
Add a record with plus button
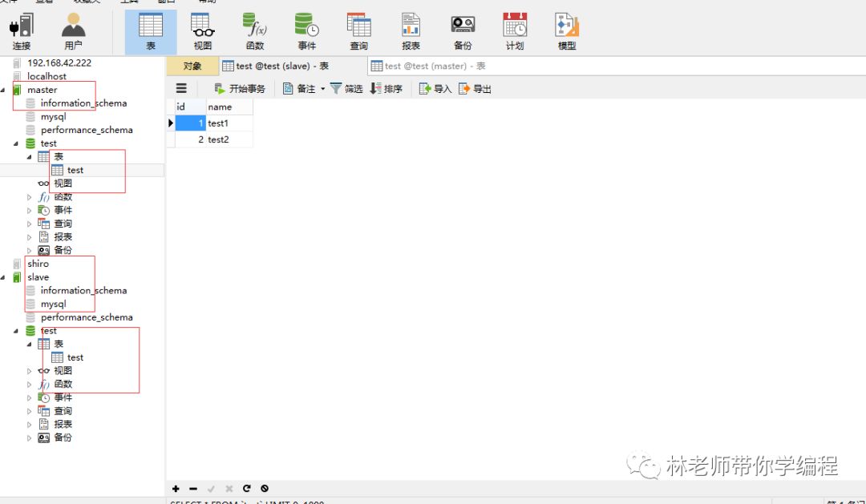tap(176, 489)
